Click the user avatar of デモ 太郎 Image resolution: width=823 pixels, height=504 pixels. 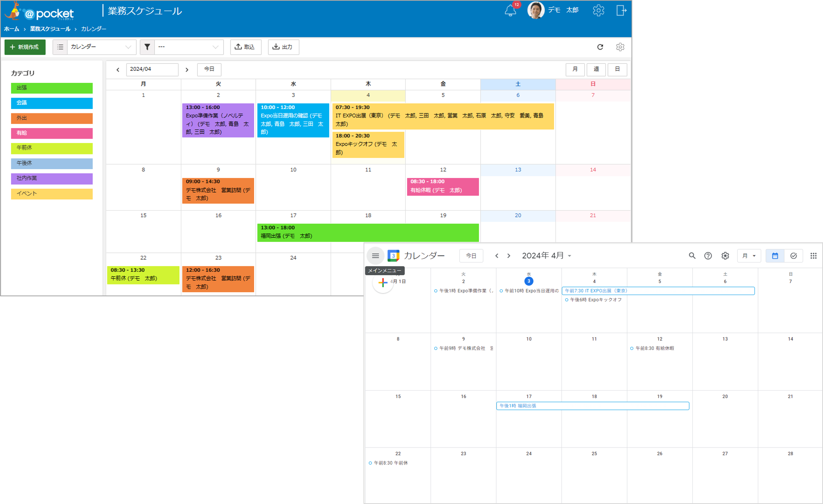tap(536, 10)
